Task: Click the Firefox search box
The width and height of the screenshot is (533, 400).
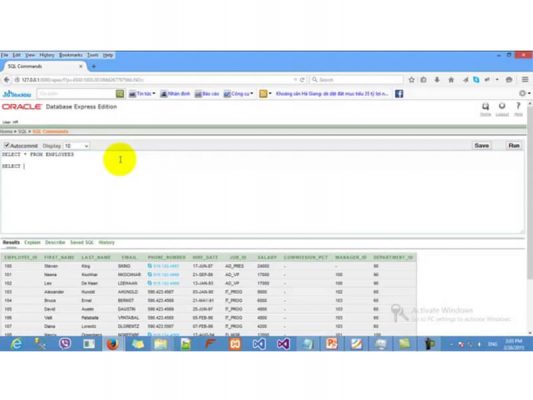Action: (x=357, y=80)
